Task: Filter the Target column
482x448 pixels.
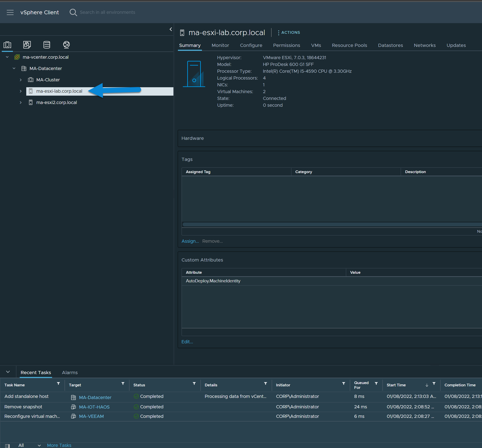Action: [x=123, y=383]
